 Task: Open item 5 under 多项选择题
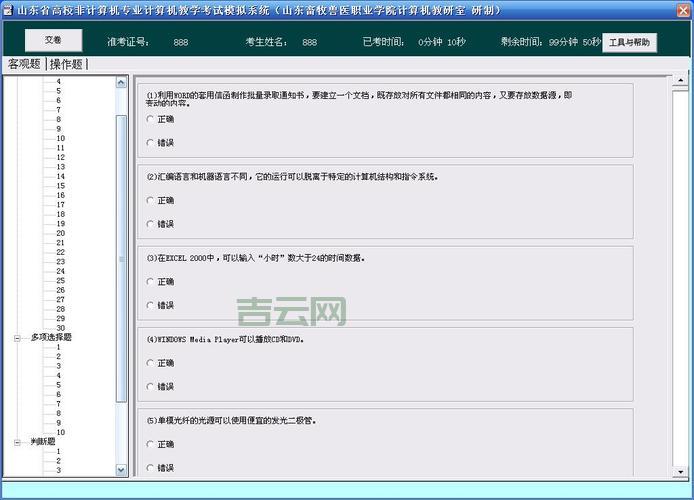58,385
